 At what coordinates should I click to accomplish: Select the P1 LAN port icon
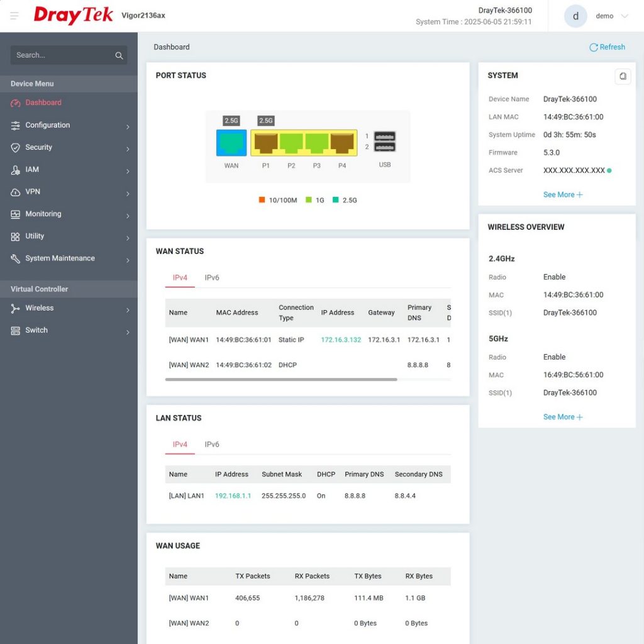266,143
